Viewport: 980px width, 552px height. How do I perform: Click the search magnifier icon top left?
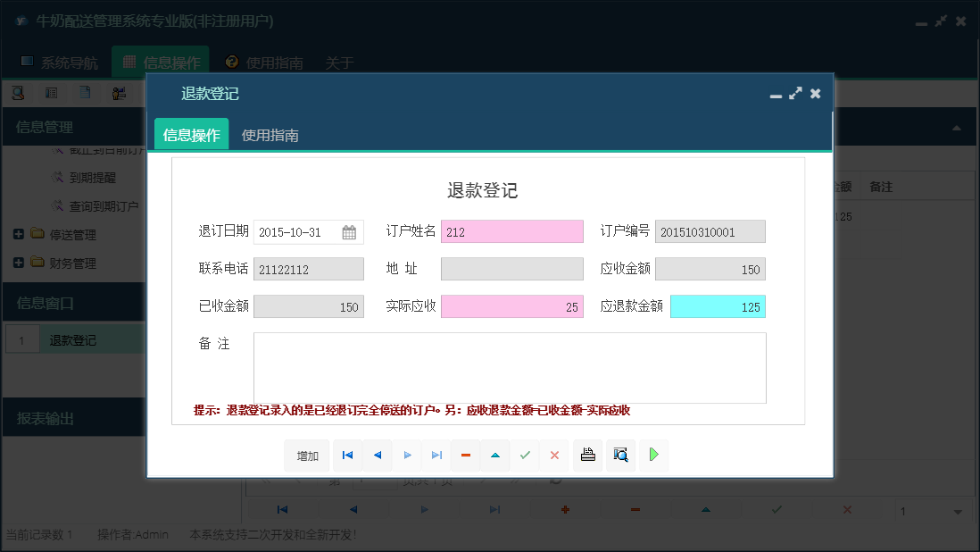(x=18, y=92)
